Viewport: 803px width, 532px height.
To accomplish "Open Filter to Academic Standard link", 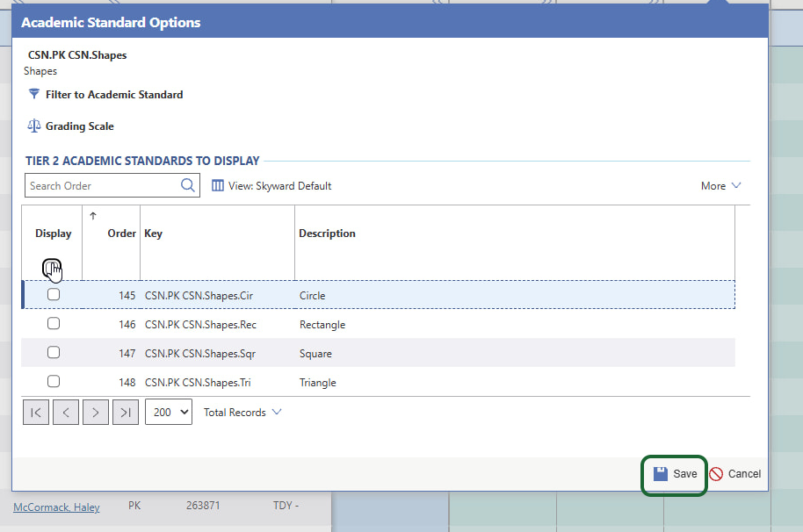I will pos(113,95).
